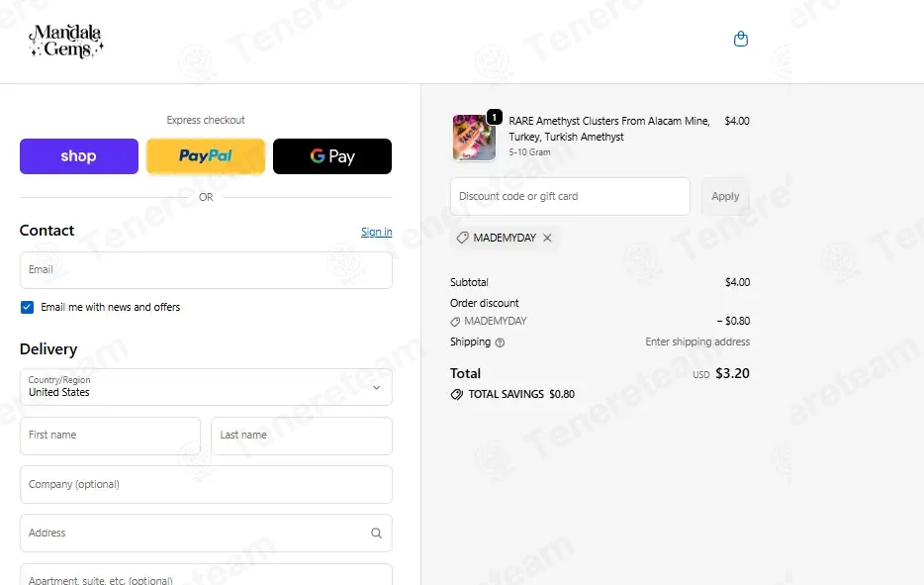Screen dimensions: 924x585
Task: Expand the Country/Region dropdown
Action: 206,387
